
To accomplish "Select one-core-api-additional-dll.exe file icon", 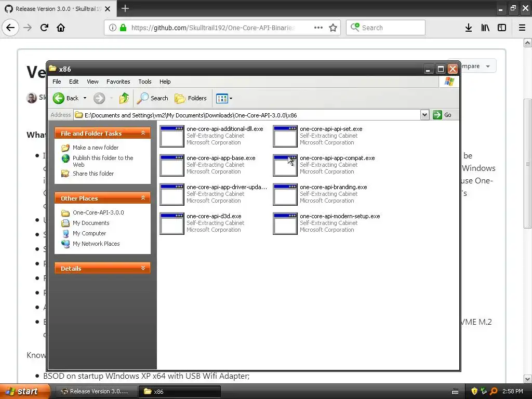I will (x=171, y=136).
